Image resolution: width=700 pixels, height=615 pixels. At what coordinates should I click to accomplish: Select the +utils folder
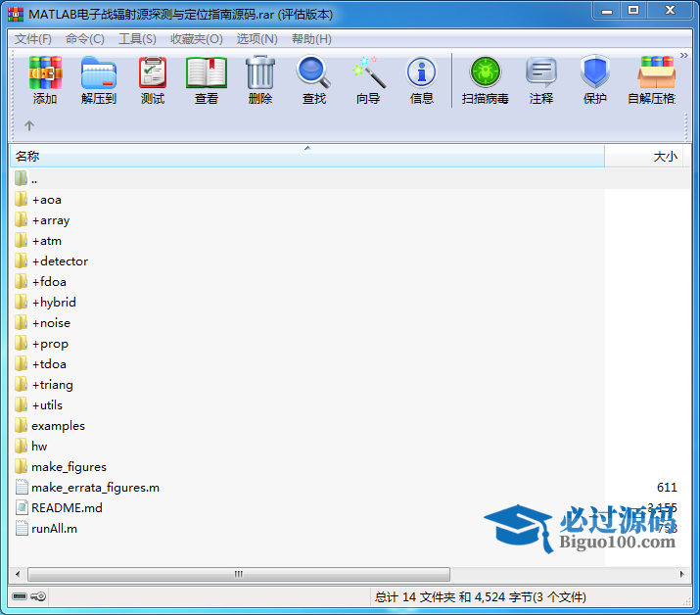(x=38, y=405)
